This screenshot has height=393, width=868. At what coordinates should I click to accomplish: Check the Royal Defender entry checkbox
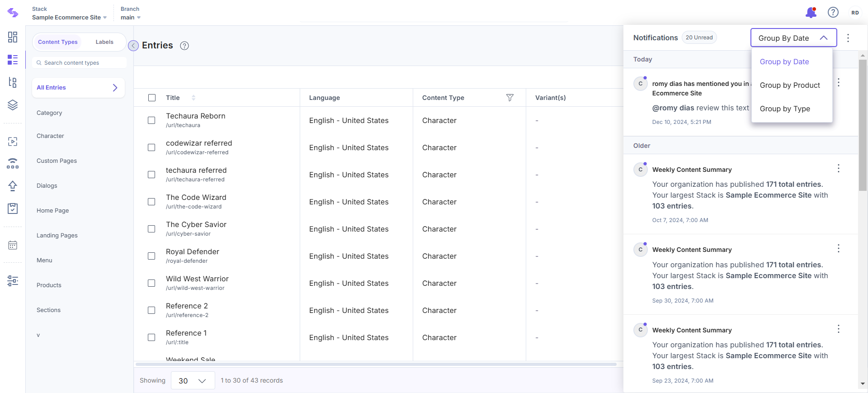[151, 256]
